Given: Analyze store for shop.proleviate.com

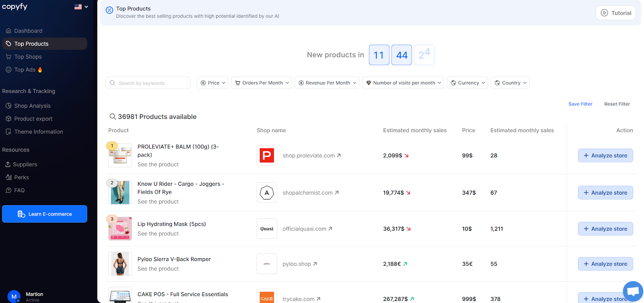Looking at the screenshot, I should [x=605, y=156].
